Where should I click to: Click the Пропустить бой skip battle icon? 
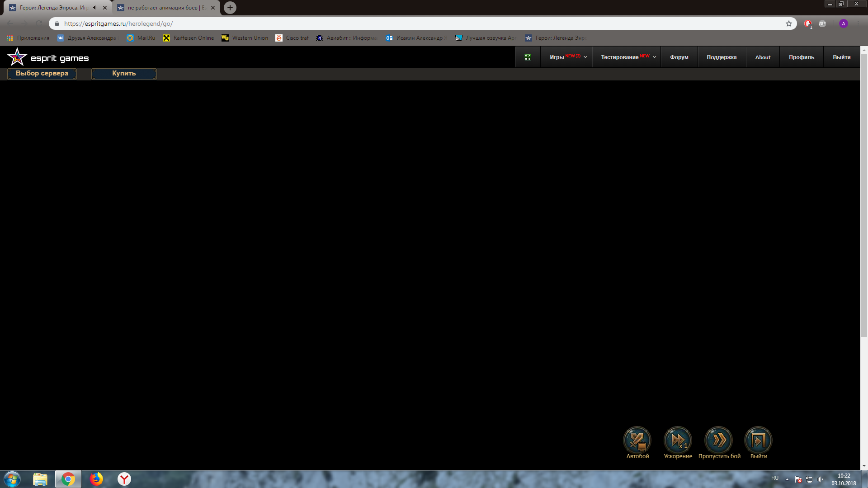point(718,440)
